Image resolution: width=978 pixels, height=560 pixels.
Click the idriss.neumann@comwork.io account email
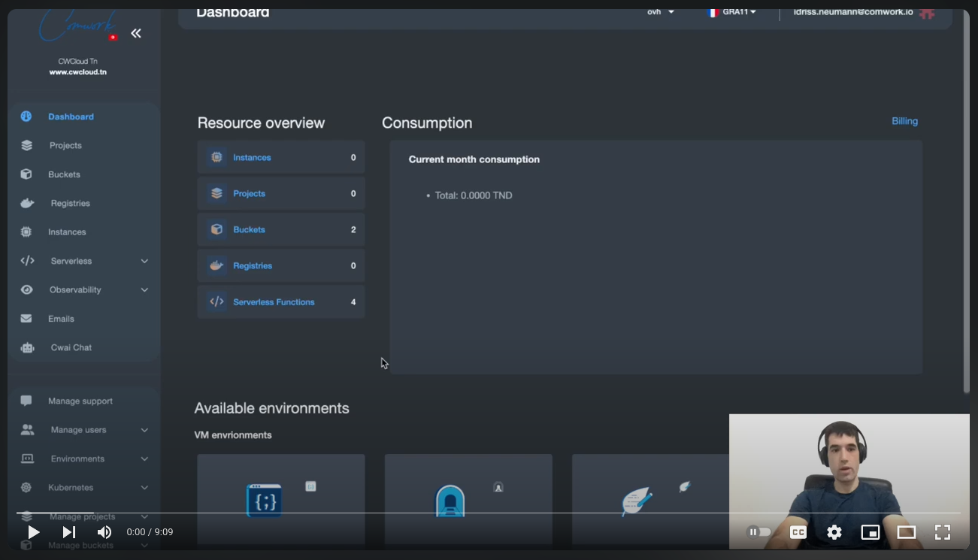[853, 12]
